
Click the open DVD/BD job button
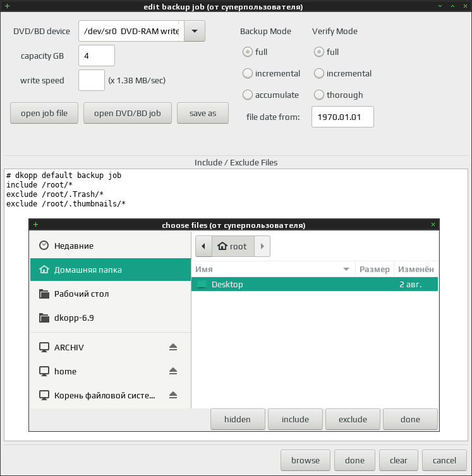(128, 113)
